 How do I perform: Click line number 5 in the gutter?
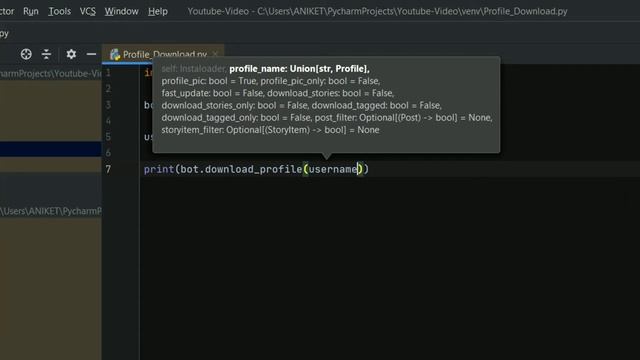click(x=108, y=137)
